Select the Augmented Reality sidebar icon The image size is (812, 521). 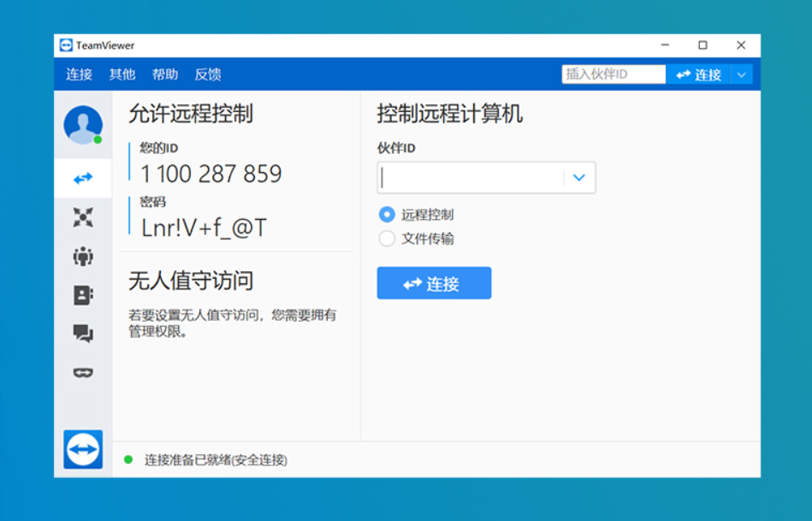point(82,372)
